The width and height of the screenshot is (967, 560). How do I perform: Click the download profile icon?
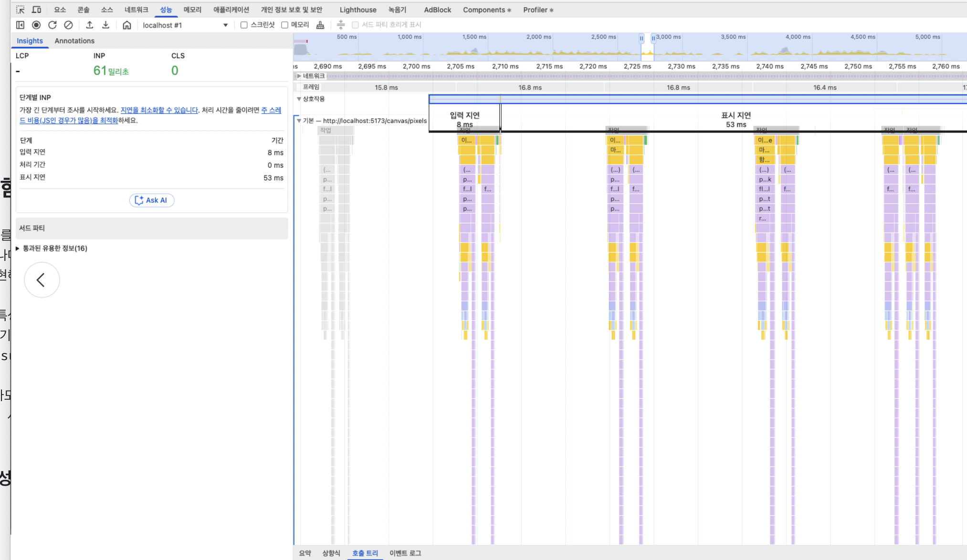pyautogui.click(x=105, y=25)
